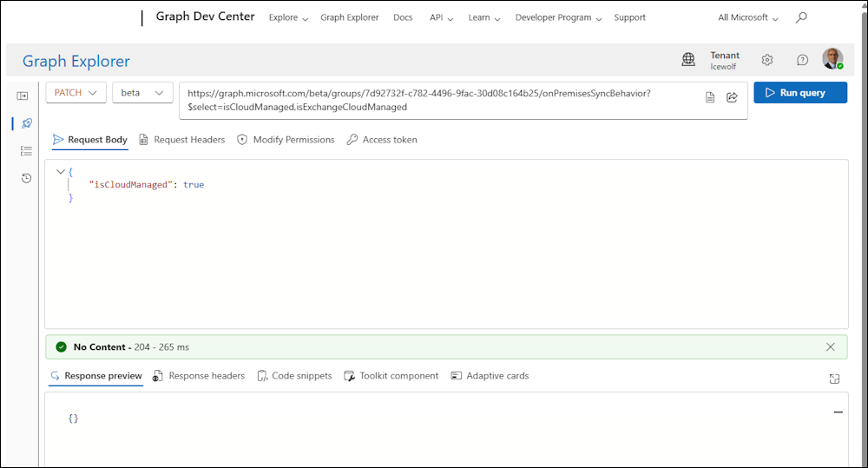868x468 pixels.
Task: Open the Docs link in the navbar
Action: tap(403, 17)
